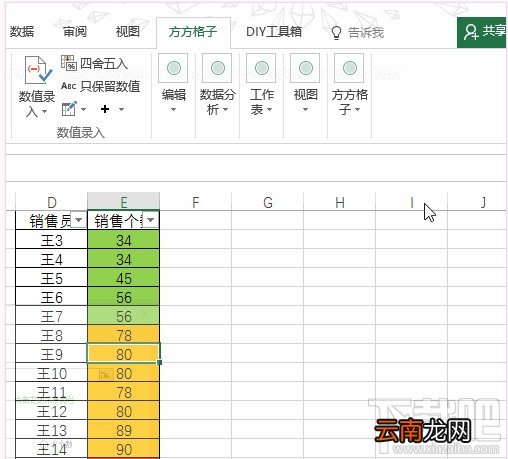Click the green cell with value 45
This screenshot has height=459, width=508.
(123, 278)
